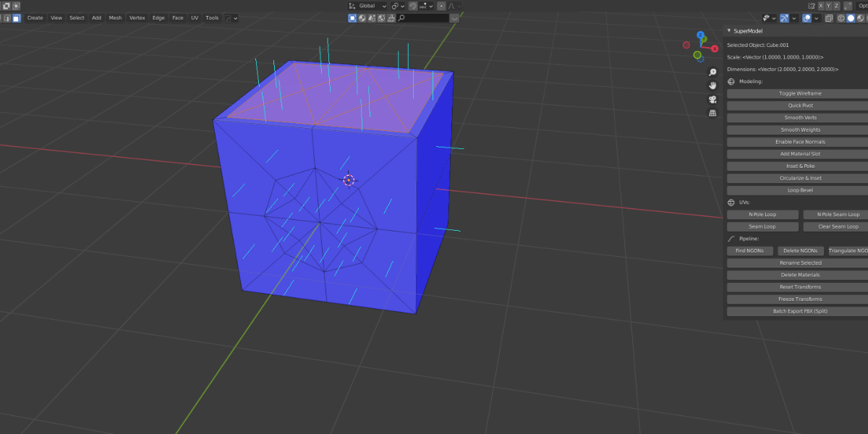
Task: Click the pan view hand icon
Action: (712, 85)
